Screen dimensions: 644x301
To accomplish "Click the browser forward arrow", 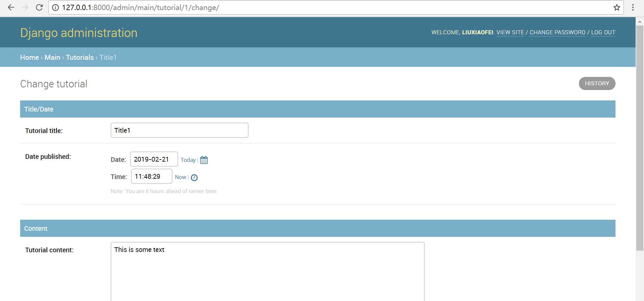I will 25,7.
